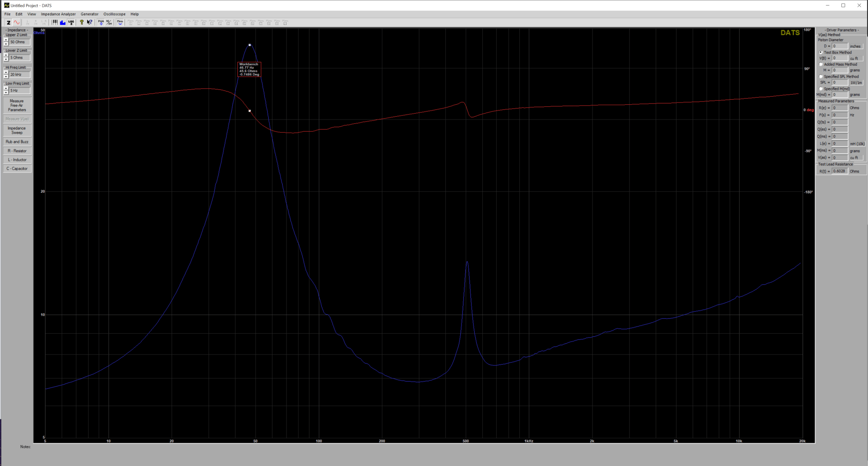This screenshot has height=466, width=868.
Task: Click the Mem W workbench memory icon
Action: [120, 22]
